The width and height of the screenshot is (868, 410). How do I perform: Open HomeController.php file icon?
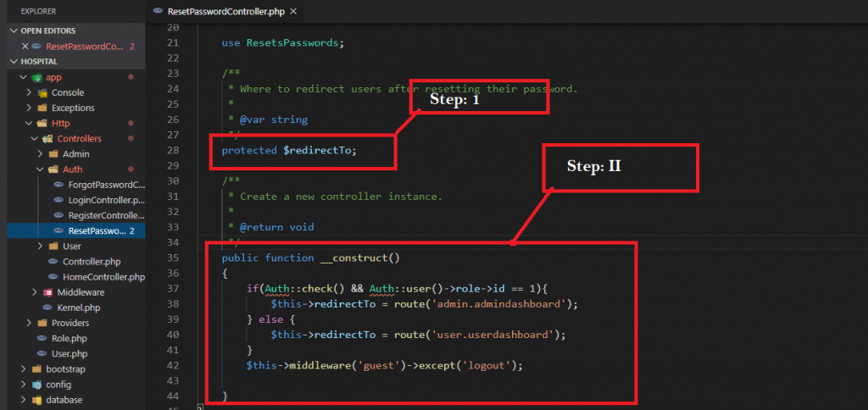[x=53, y=277]
